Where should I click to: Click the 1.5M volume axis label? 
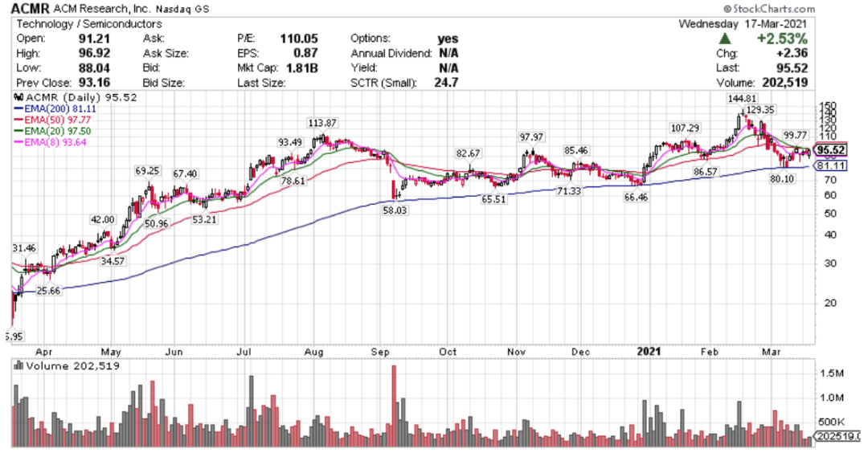click(x=832, y=373)
